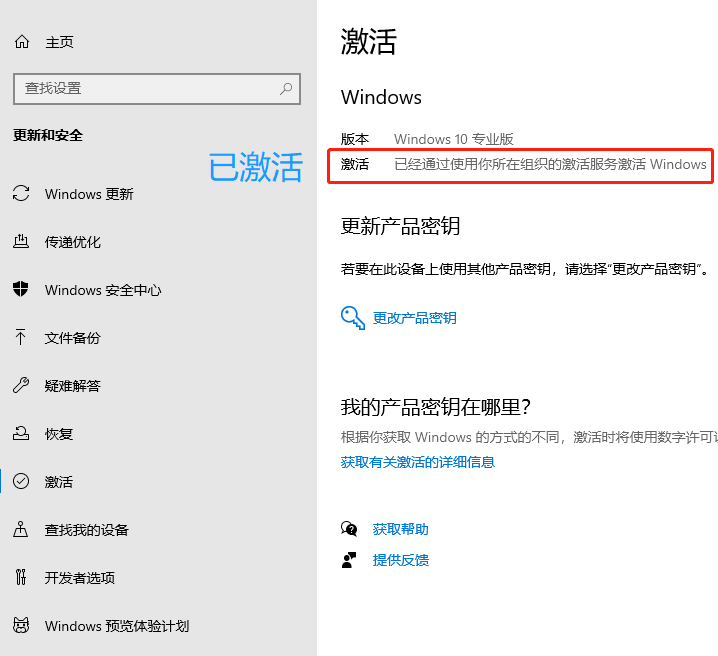Open 疑难解答 troubleshoot page
This screenshot has width=718, height=656.
click(72, 386)
